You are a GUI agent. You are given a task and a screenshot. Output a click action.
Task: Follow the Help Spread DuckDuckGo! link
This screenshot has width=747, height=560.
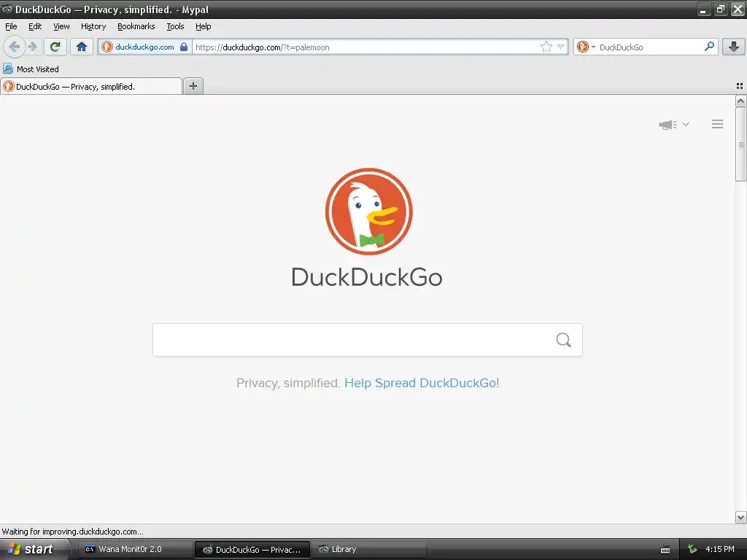point(422,383)
